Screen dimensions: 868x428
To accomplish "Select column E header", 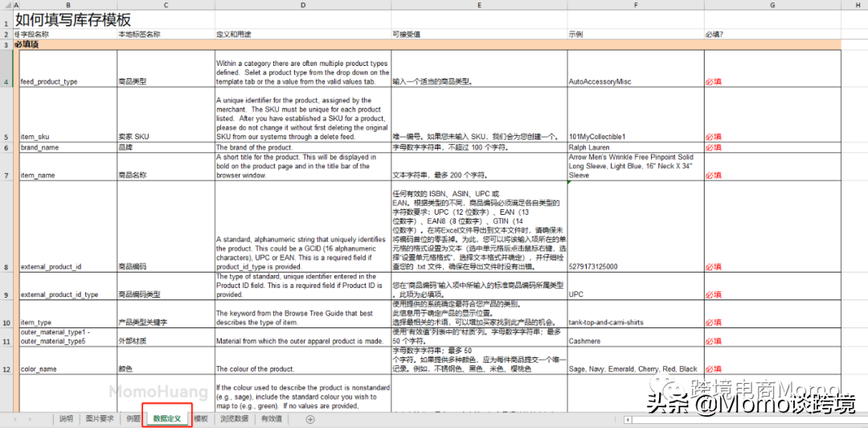I will point(479,5).
